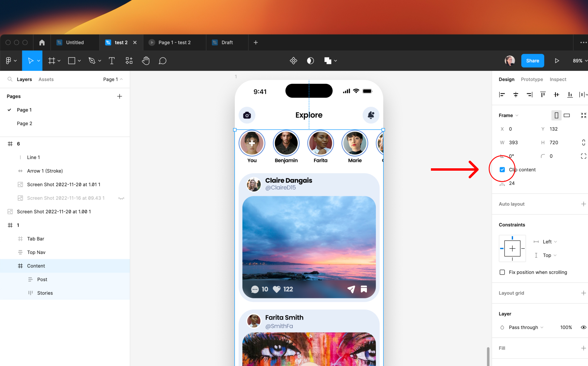Switch to the Untitled file tab

pos(75,42)
